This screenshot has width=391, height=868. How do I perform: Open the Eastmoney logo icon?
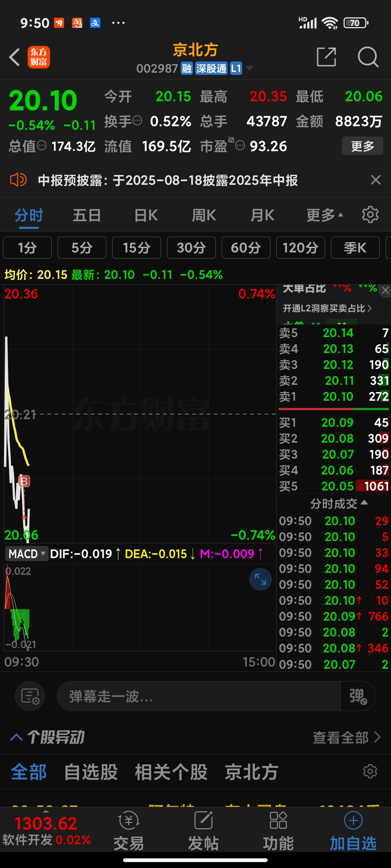point(39,57)
